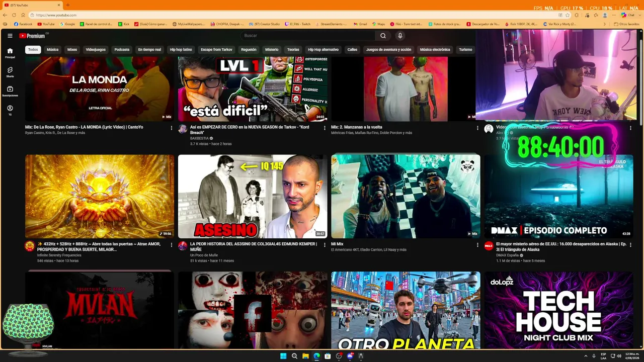Open Shorts in the sidebar
The height and width of the screenshot is (362, 644).
tap(10, 72)
